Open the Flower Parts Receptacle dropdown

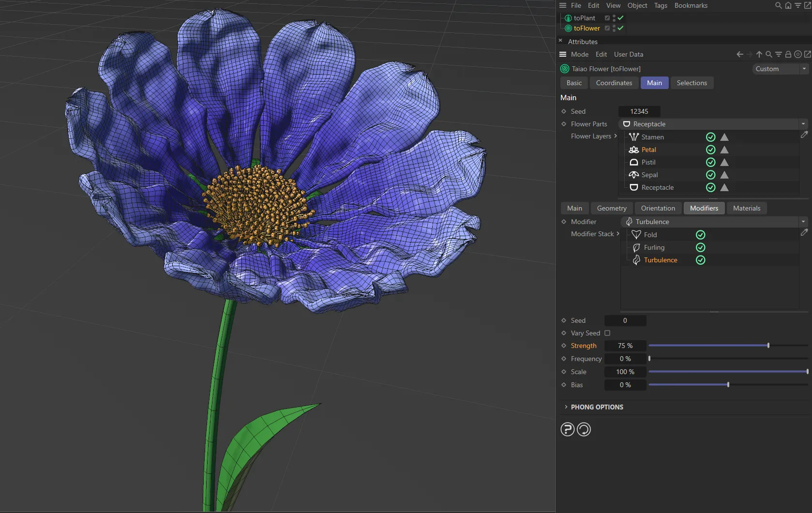tap(803, 124)
